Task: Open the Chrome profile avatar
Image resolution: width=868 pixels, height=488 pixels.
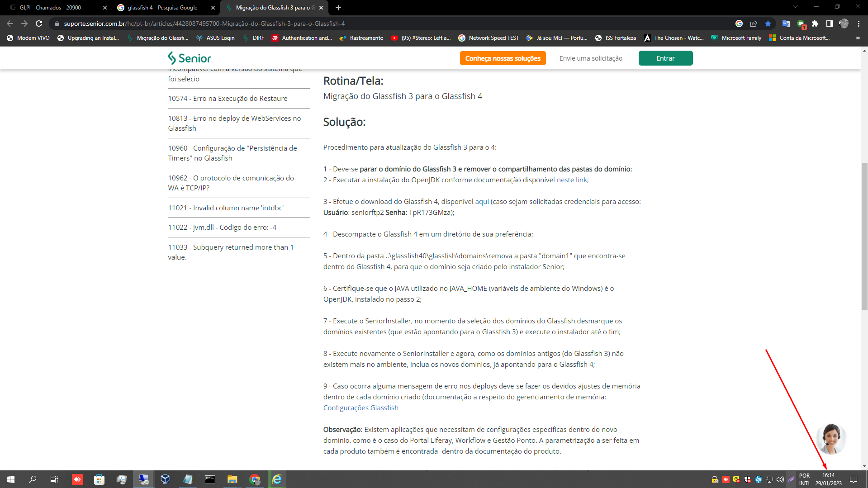Action: tap(844, 24)
